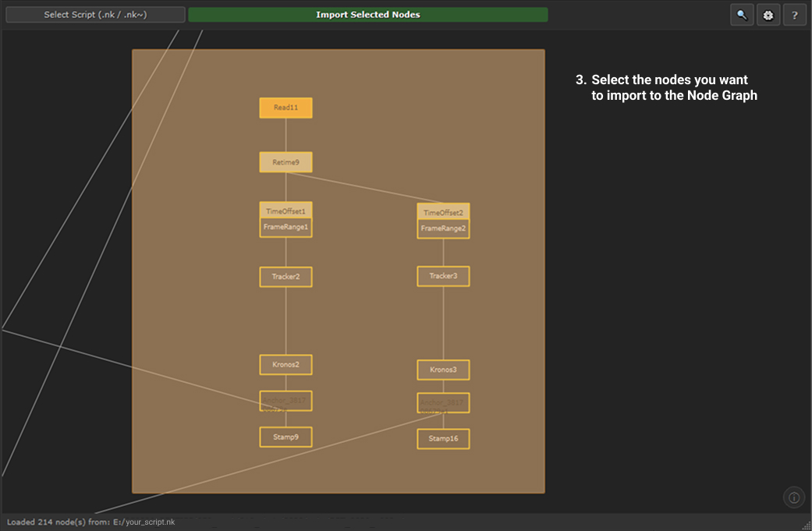812x531 pixels.
Task: Click the Stamp9 node
Action: [285, 437]
